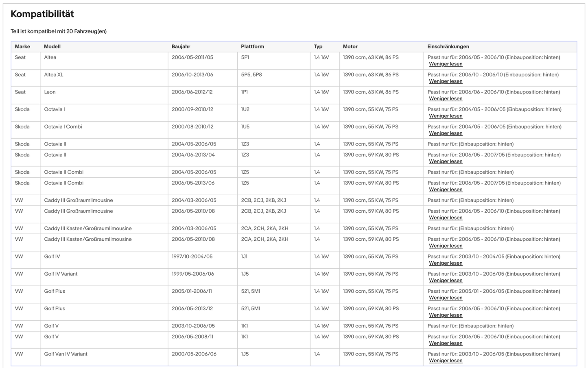Screen dimensions: 588x368
Task: Click 'Weniger lesen' in the VW Golf IV 1J1 row
Action: coord(446,263)
